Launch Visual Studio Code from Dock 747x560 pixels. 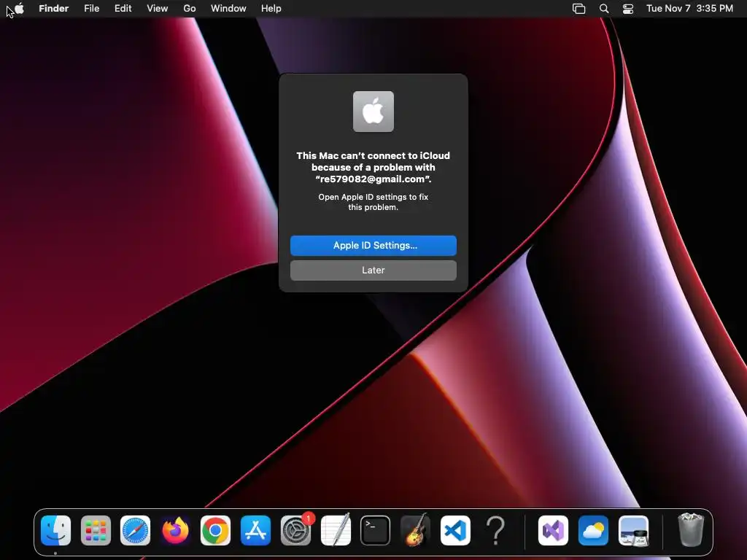coord(455,530)
